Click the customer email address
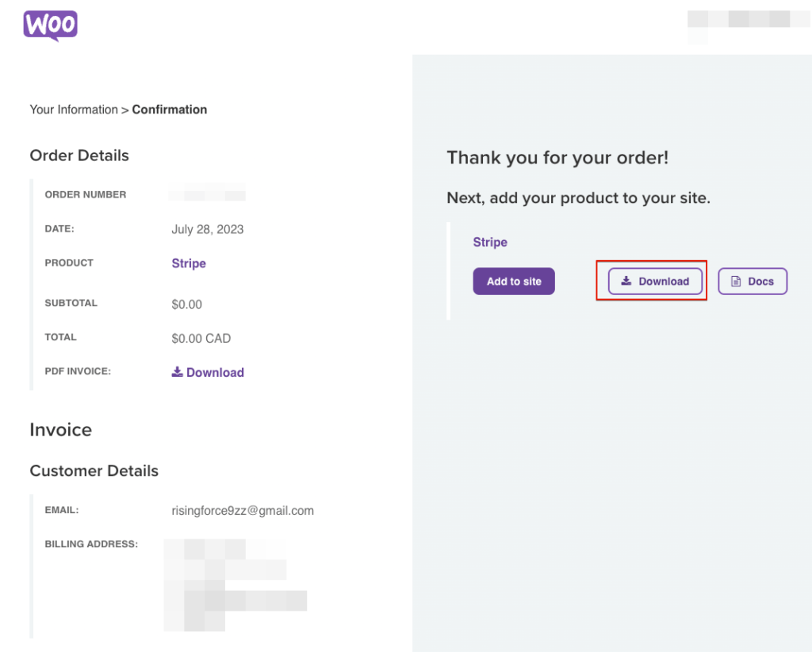This screenshot has width=812, height=652. pos(243,510)
